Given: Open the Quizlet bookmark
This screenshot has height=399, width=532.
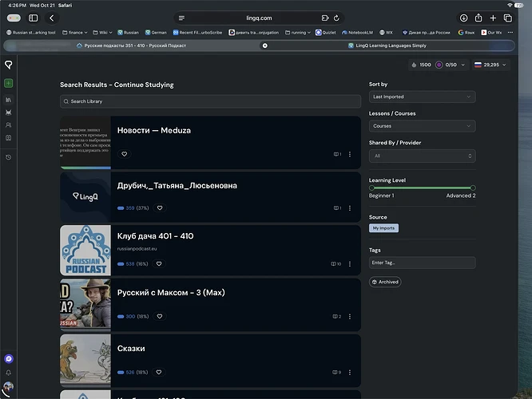Looking at the screenshot, I should (325, 33).
